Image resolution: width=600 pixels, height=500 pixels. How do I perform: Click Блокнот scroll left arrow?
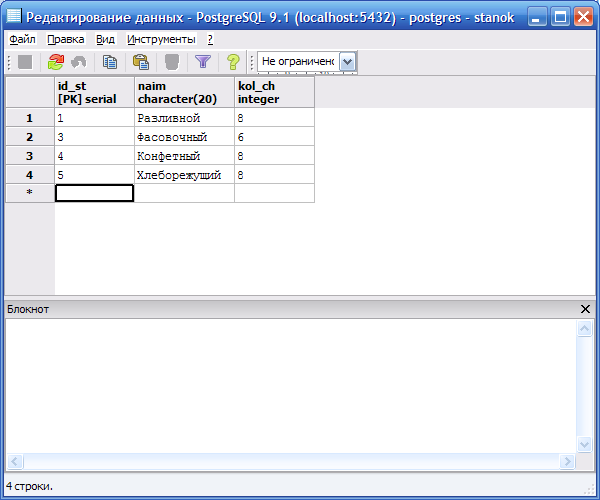tap(15, 461)
